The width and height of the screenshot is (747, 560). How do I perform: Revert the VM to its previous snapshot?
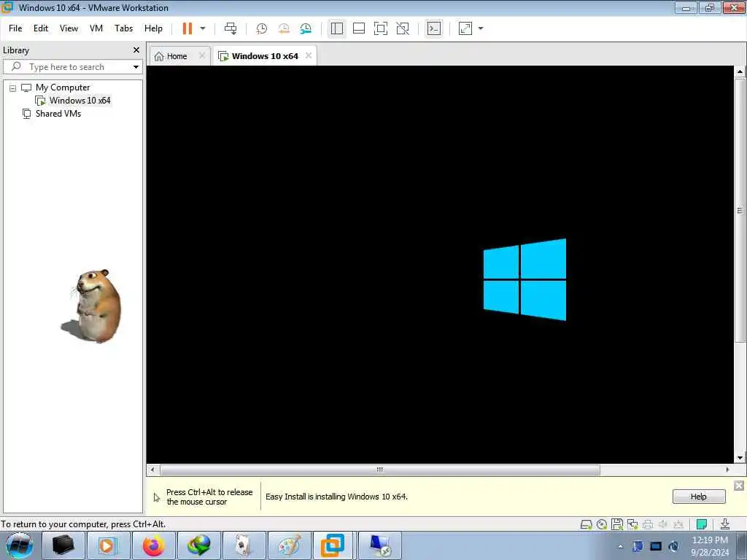click(284, 28)
